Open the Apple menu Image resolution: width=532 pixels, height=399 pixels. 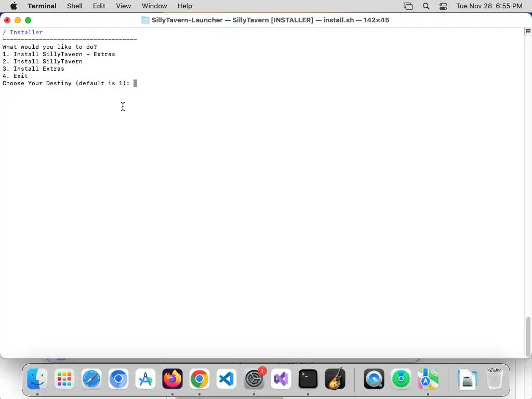(14, 6)
